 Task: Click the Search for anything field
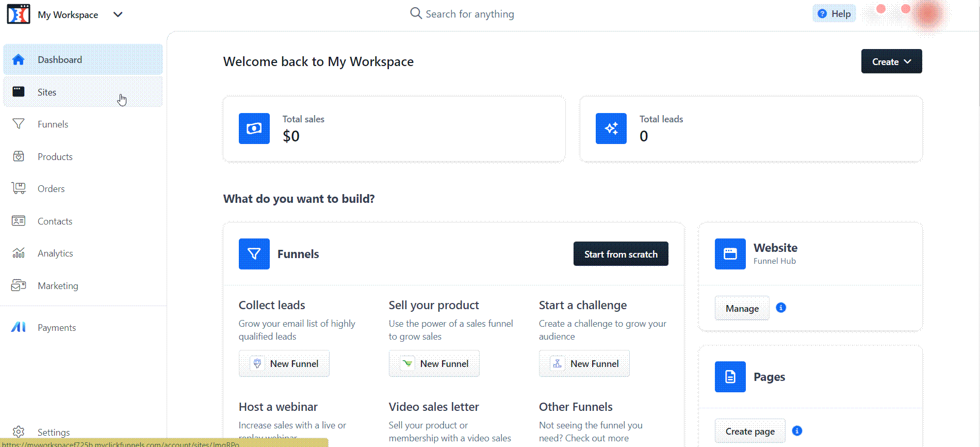coord(463,14)
